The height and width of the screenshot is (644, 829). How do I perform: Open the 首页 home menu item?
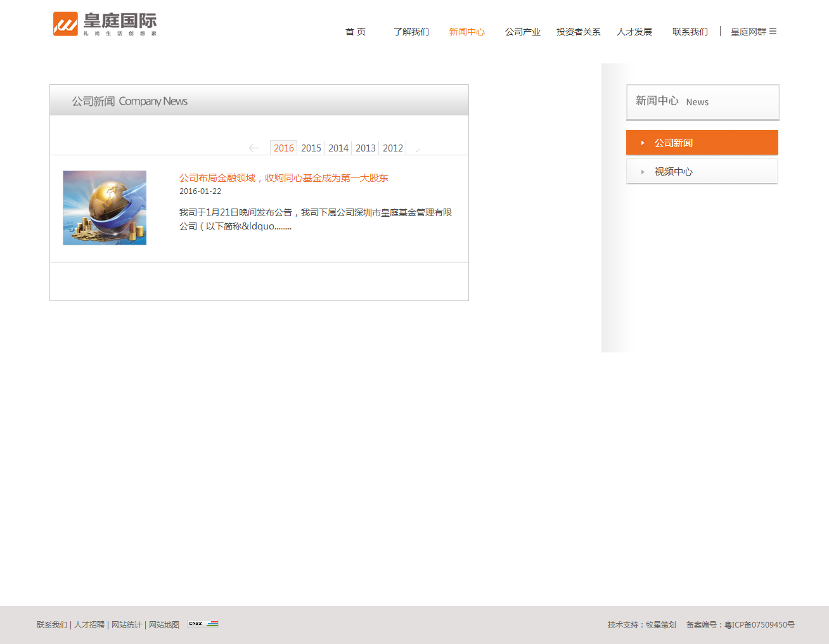tap(355, 32)
